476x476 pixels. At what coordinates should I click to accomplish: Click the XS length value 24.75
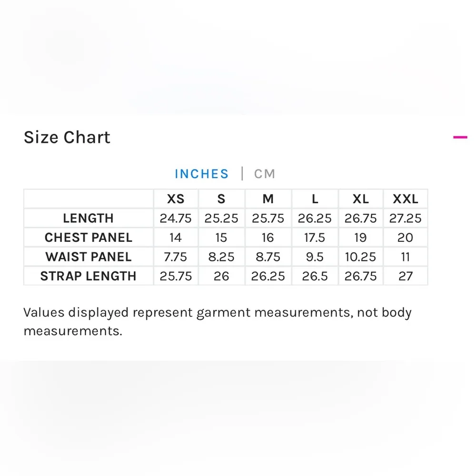[x=176, y=218]
